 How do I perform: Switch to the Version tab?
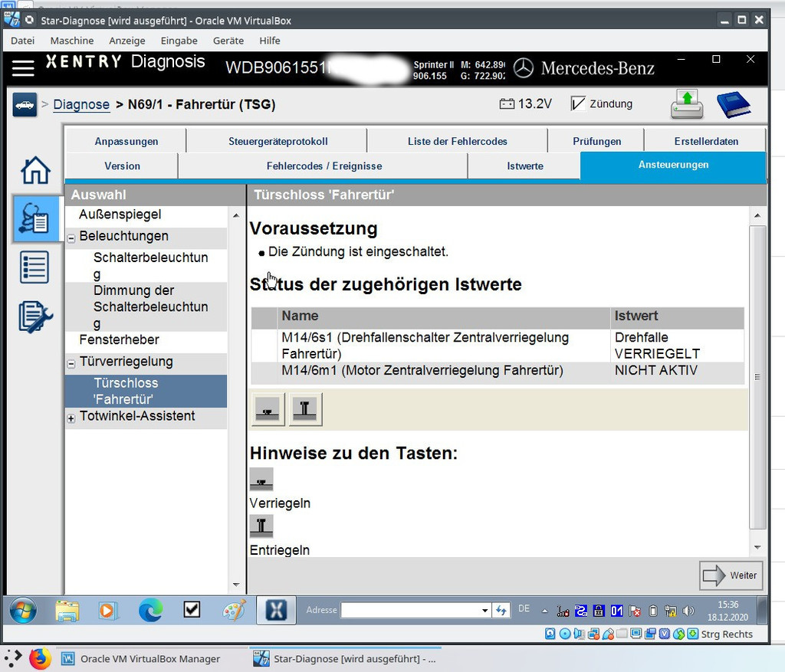[x=122, y=166]
